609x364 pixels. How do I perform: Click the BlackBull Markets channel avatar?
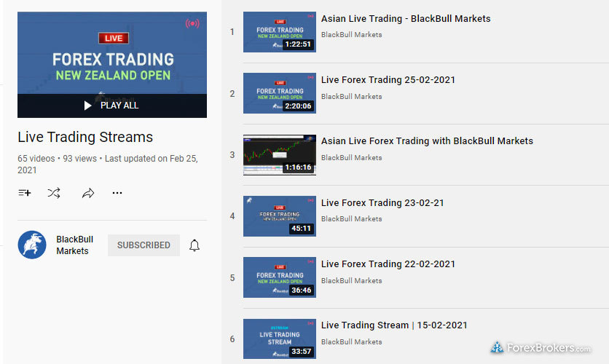click(x=32, y=245)
